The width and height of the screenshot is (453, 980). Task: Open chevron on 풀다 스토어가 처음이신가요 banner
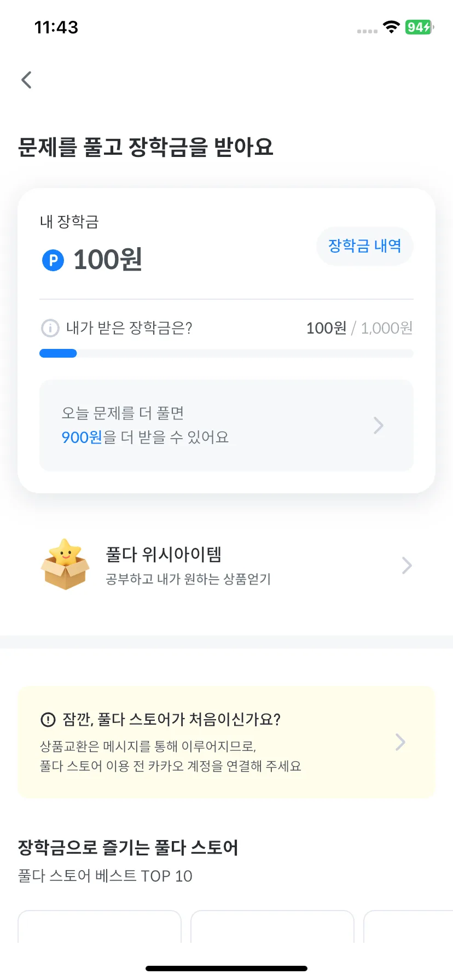(400, 742)
